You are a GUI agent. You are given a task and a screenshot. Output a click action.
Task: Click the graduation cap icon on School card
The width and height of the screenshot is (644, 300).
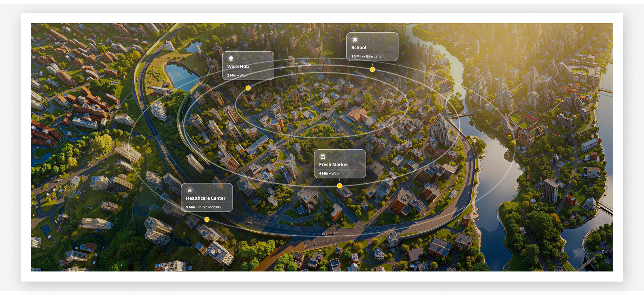(355, 40)
